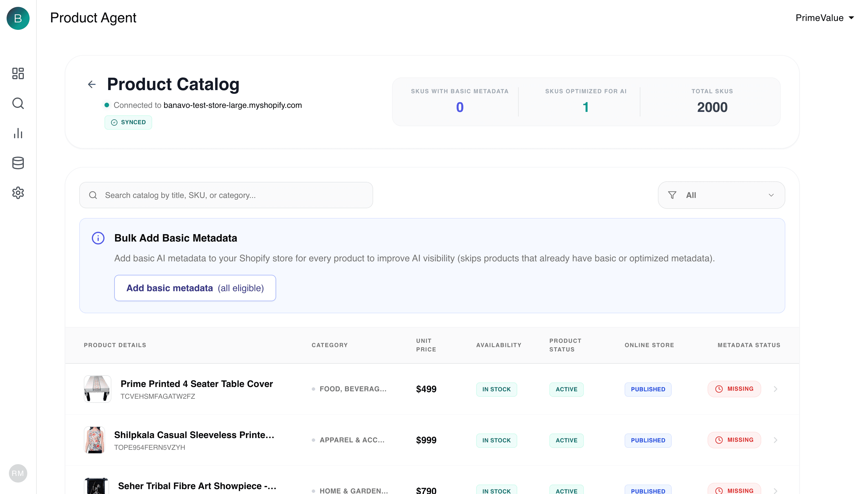Click the Seher Tribal Fibre Art Showpiece title
This screenshot has height=494, width=868.
tap(197, 486)
